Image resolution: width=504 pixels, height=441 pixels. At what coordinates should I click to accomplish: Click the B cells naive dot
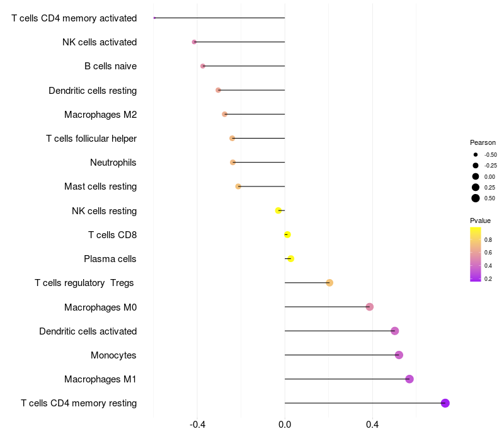point(203,66)
